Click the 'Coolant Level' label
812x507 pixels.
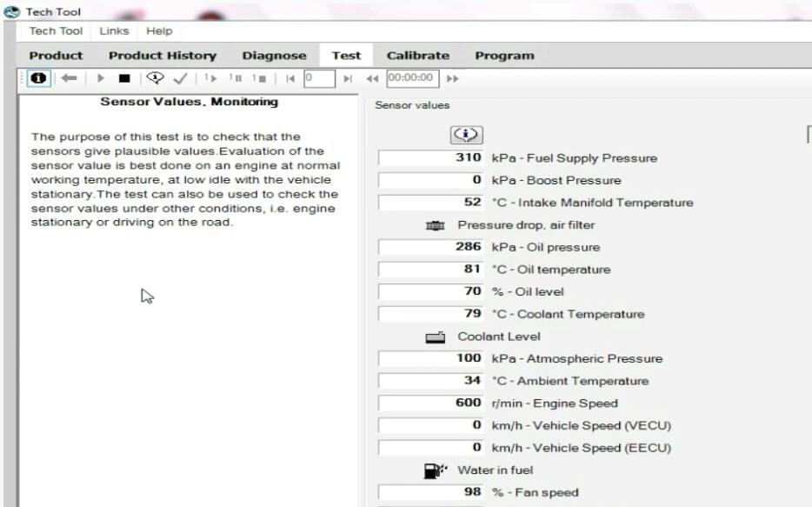(499, 337)
